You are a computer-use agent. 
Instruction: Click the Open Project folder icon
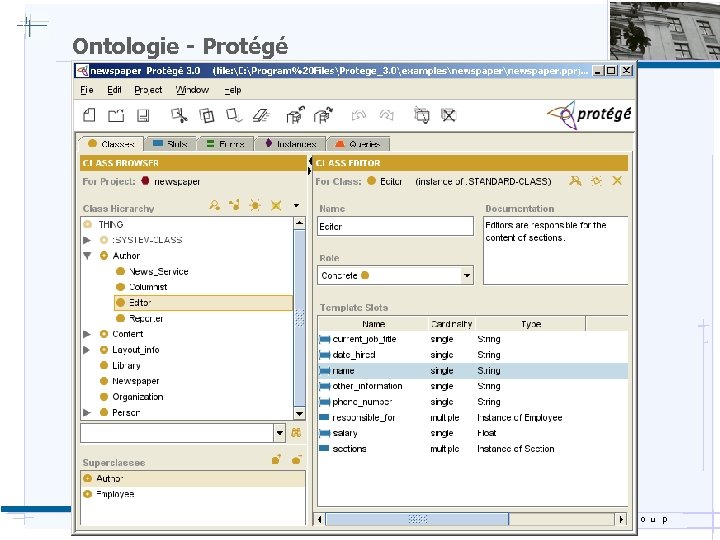(116, 115)
